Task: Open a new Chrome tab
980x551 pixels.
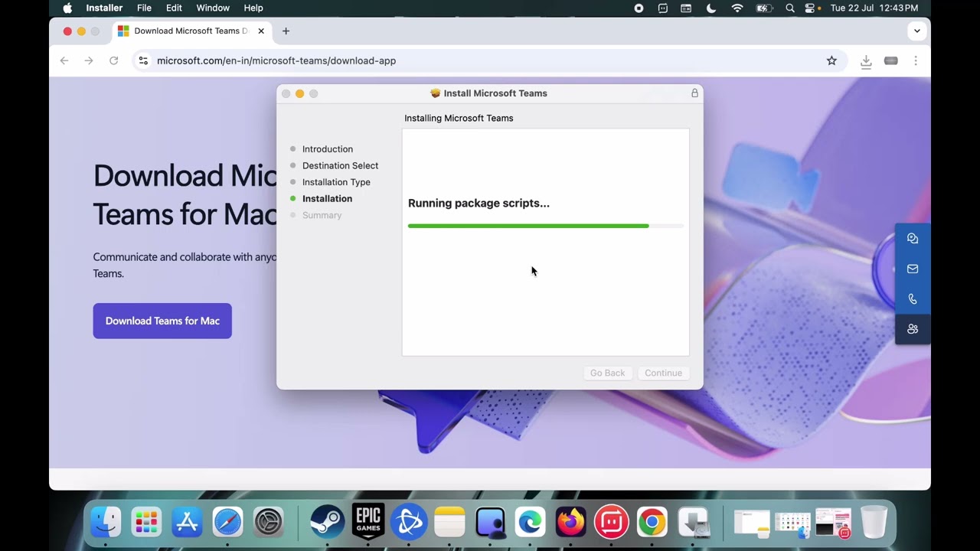Action: pos(286,31)
